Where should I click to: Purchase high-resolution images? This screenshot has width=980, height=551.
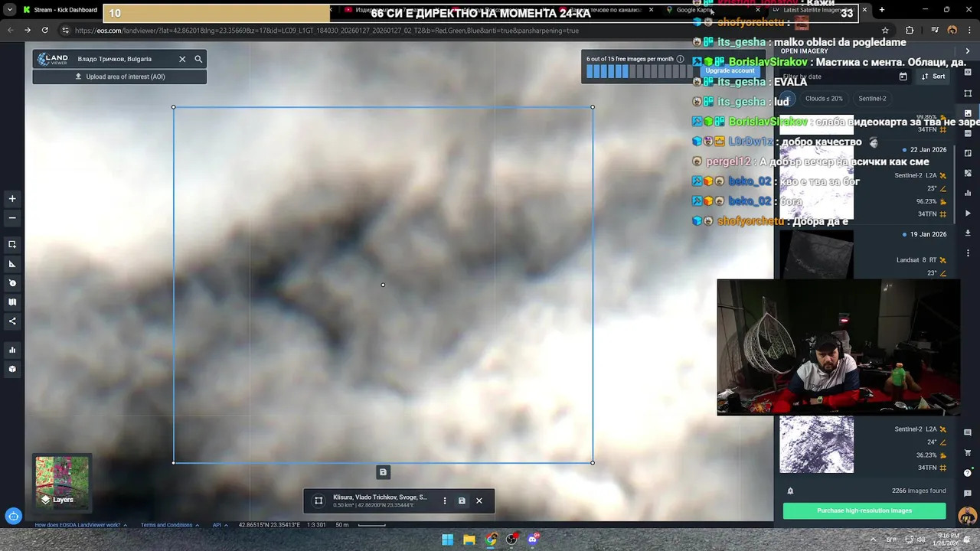[864, 510]
